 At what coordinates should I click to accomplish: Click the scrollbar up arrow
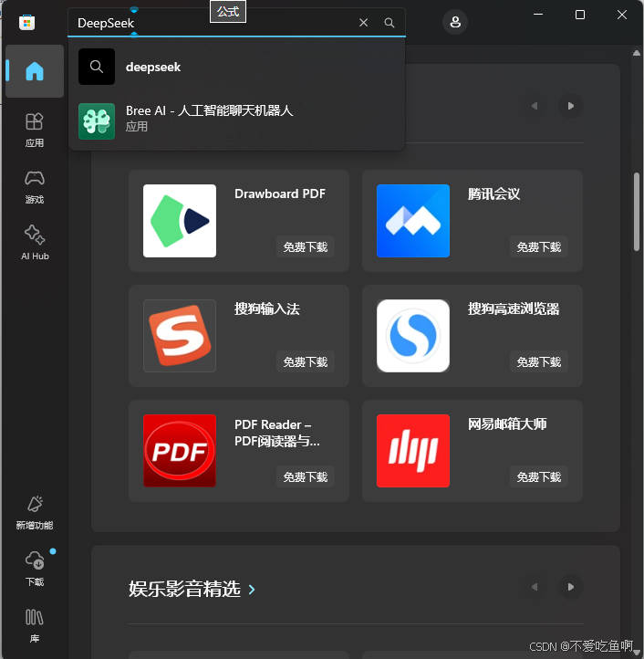637,53
